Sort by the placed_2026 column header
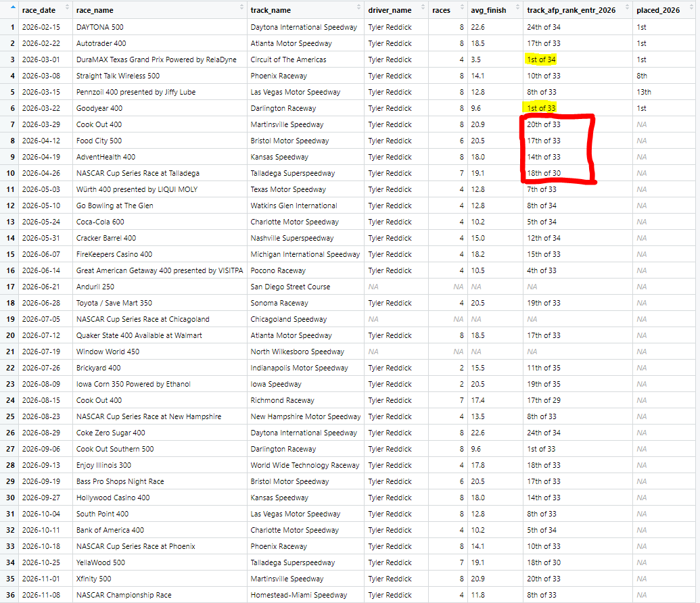This screenshot has height=603, width=700. [666, 10]
